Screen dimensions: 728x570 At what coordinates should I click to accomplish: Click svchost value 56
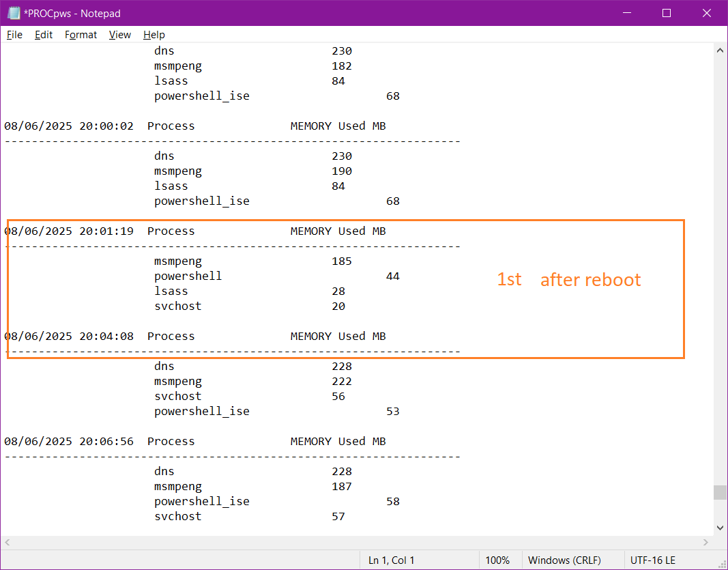[x=338, y=396]
